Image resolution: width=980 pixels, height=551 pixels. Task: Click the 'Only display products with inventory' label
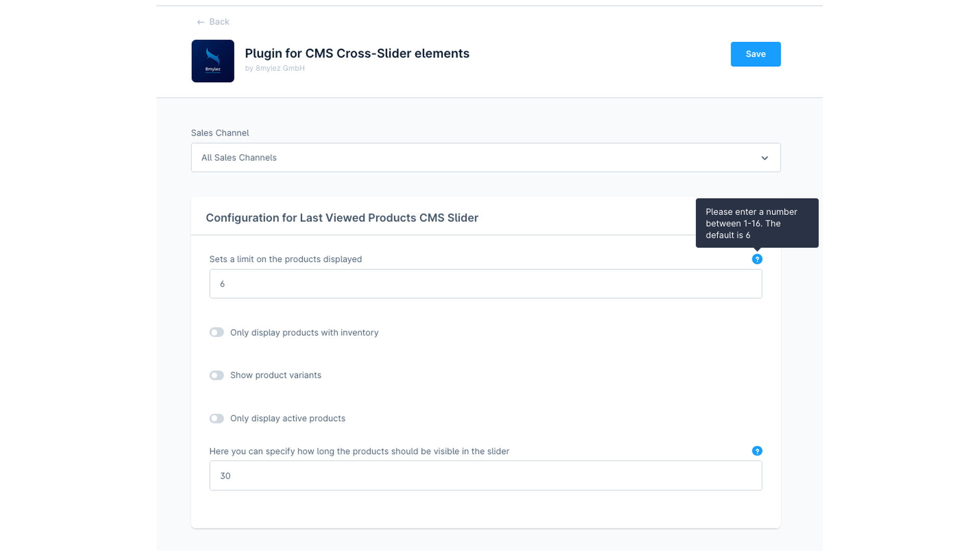(304, 333)
